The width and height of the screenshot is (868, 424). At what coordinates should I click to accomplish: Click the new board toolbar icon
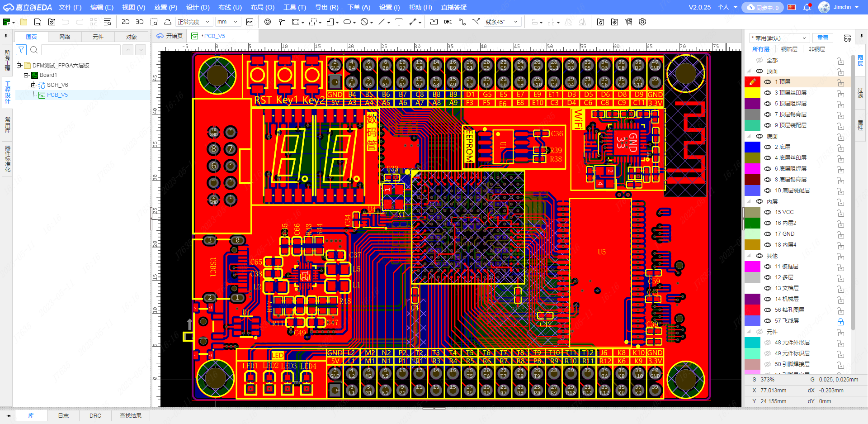coord(6,22)
